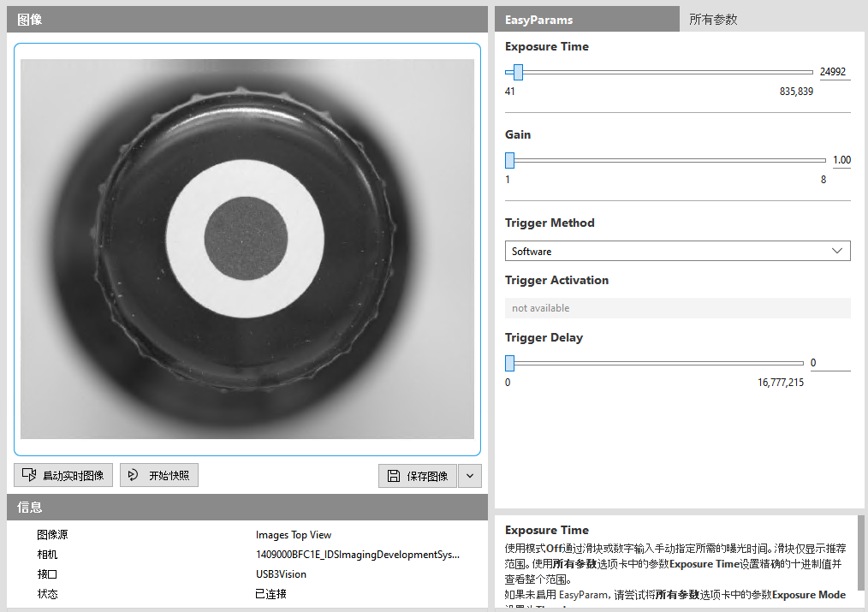
Task: Click the Trigger Delay value field
Action: 829,363
